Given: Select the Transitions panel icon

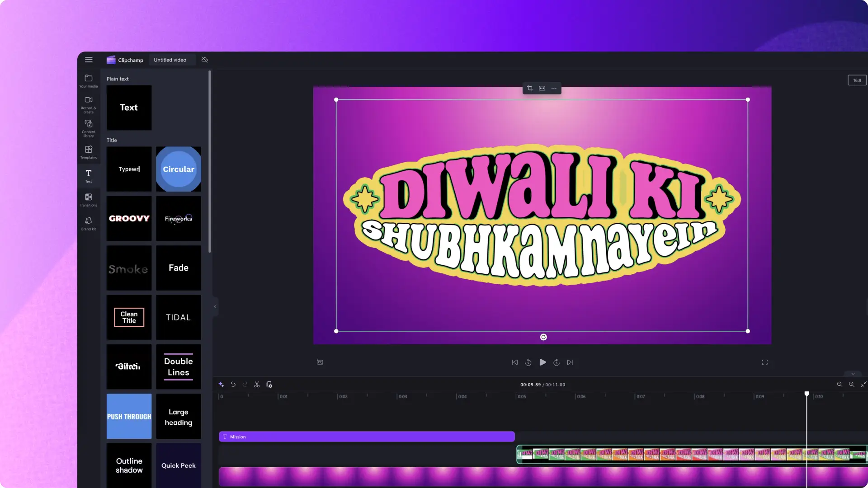Looking at the screenshot, I should pyautogui.click(x=88, y=200).
